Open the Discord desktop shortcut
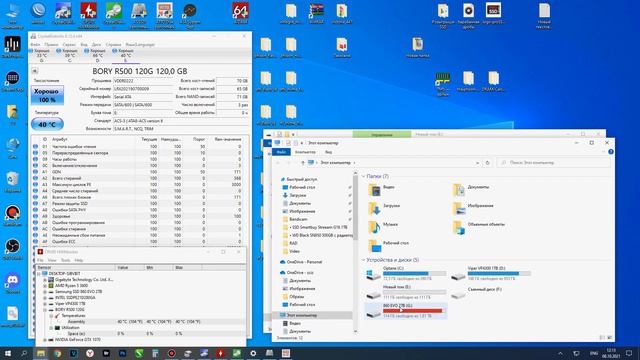Viewport: 640px width, 360px height. (13, 282)
